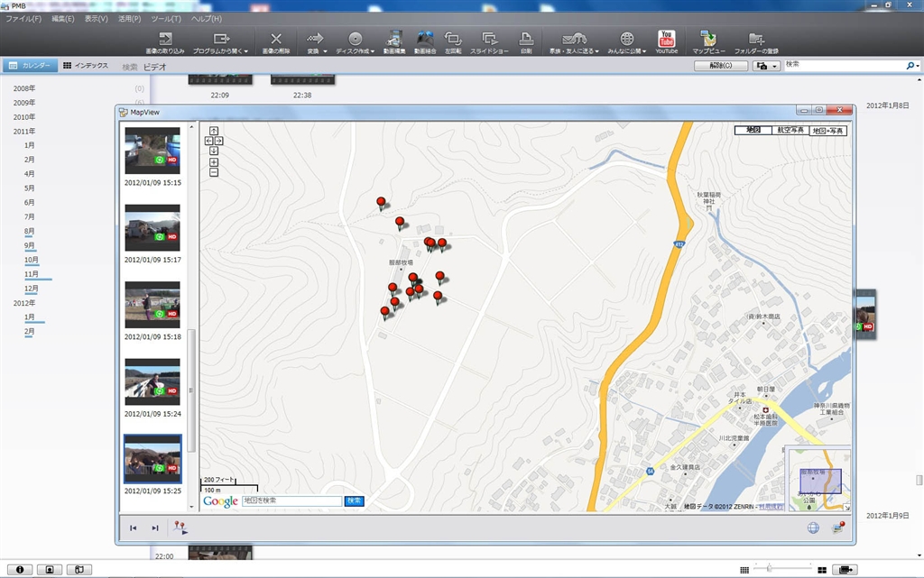Adjust the thumbnail size slider
The image size is (924, 578).
pyautogui.click(x=769, y=569)
